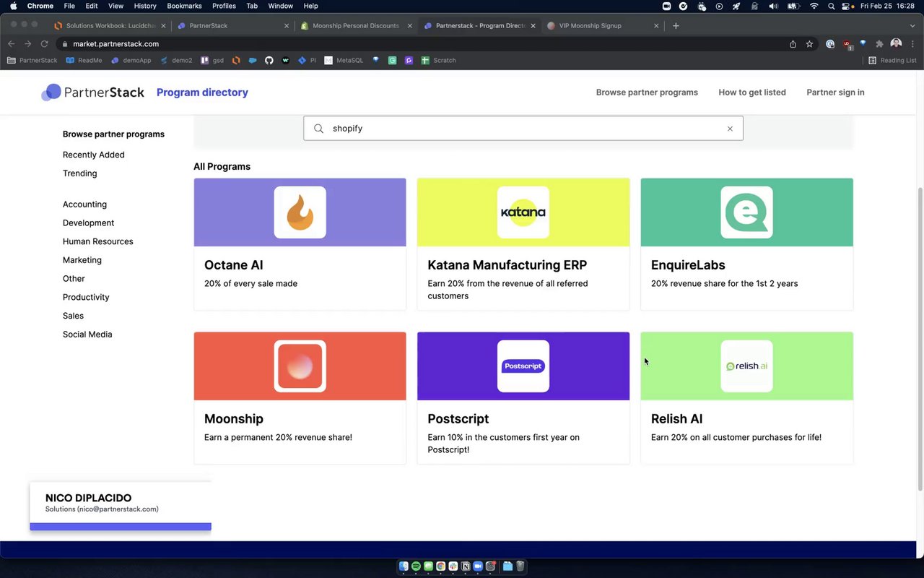Filter by the Productivity category

click(86, 297)
